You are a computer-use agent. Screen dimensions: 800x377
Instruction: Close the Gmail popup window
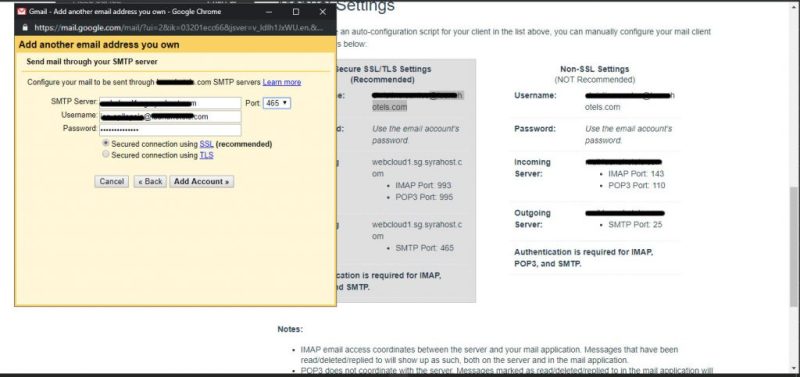pyautogui.click(x=322, y=11)
